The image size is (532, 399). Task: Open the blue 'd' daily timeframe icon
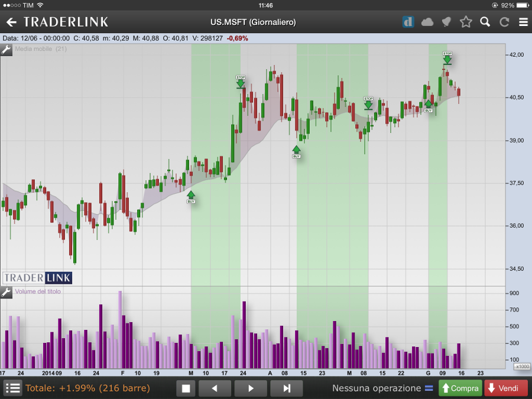point(408,22)
